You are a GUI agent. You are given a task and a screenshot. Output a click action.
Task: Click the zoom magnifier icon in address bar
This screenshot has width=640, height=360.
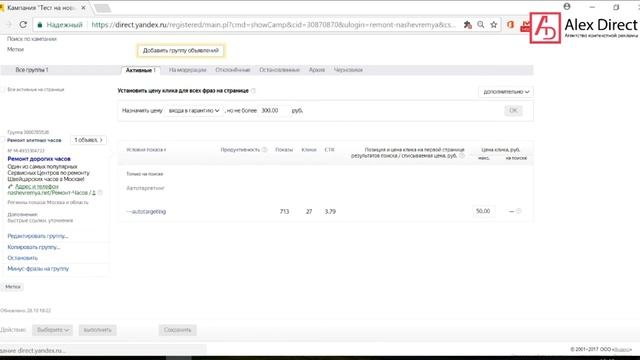[x=481, y=25]
